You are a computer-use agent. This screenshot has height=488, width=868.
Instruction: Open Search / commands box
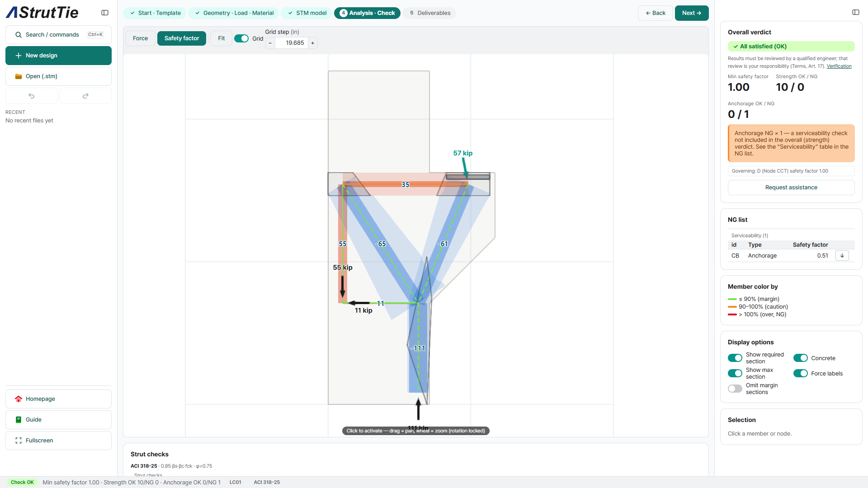coord(58,35)
